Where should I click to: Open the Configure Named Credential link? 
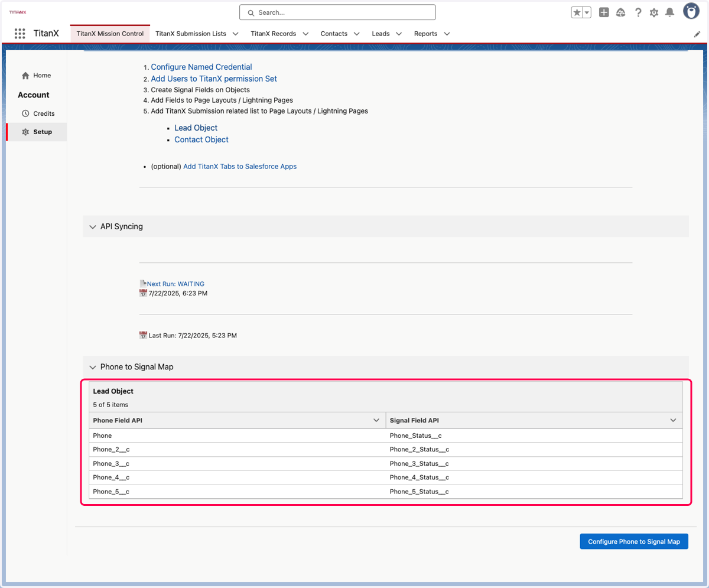201,67
